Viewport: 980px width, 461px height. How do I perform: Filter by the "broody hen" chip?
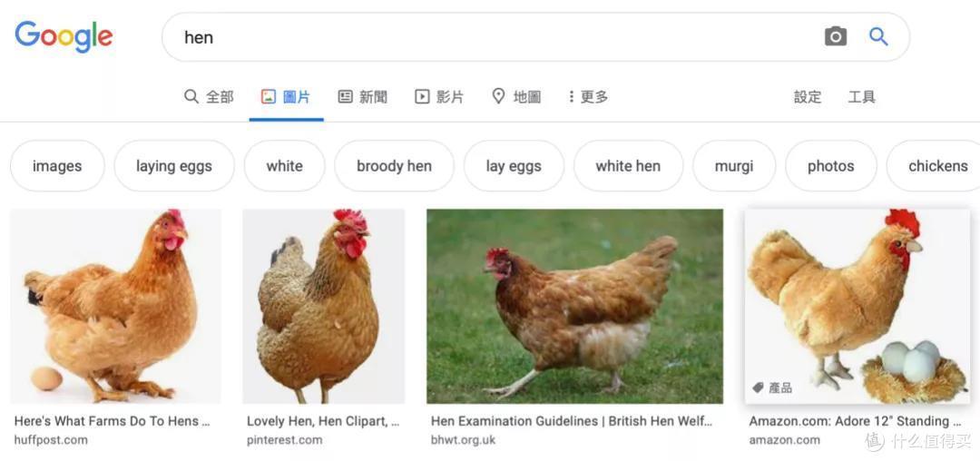pos(394,166)
